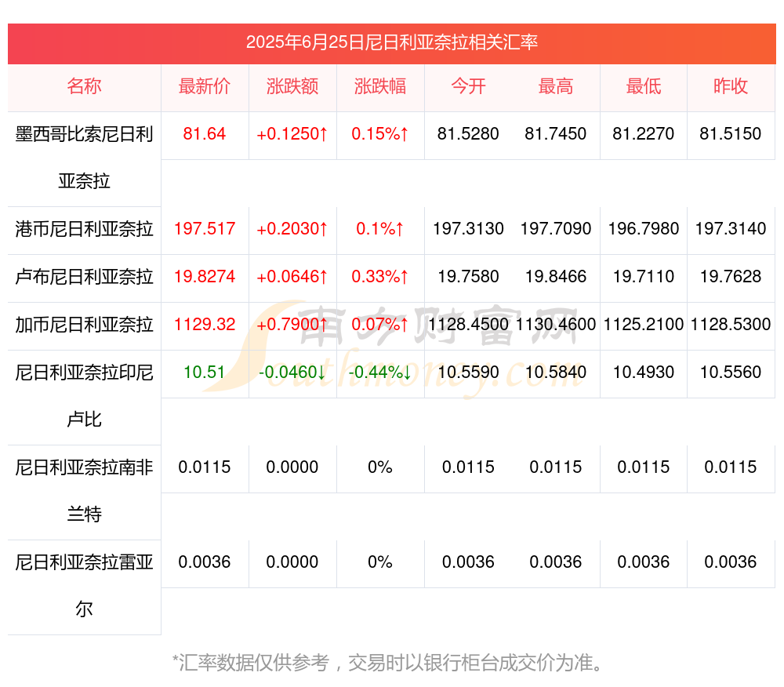Image resolution: width=784 pixels, height=687 pixels.
Task: Click the low value 10.4930
Action: click(x=644, y=372)
